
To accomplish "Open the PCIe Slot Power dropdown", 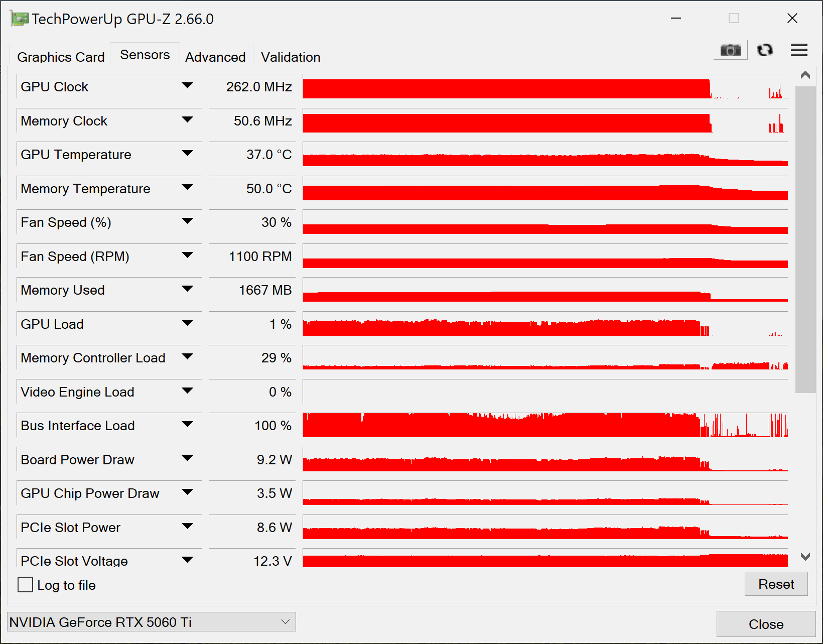I will (188, 527).
